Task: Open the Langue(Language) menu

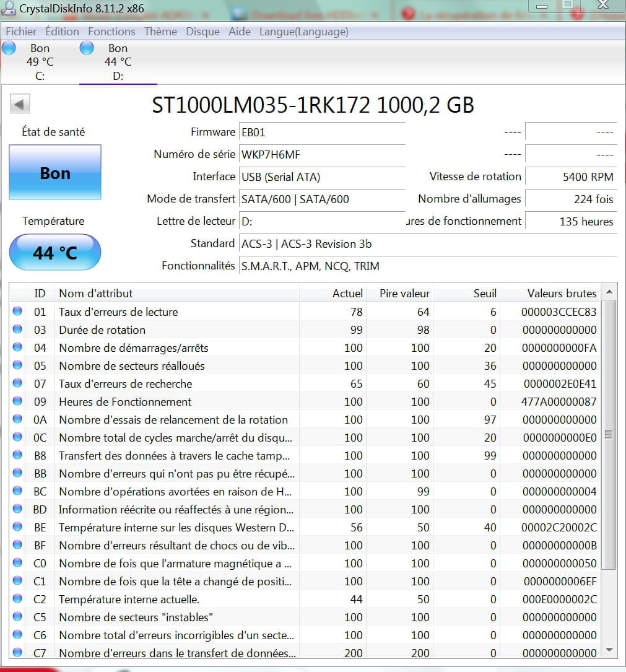Action: coord(304,32)
